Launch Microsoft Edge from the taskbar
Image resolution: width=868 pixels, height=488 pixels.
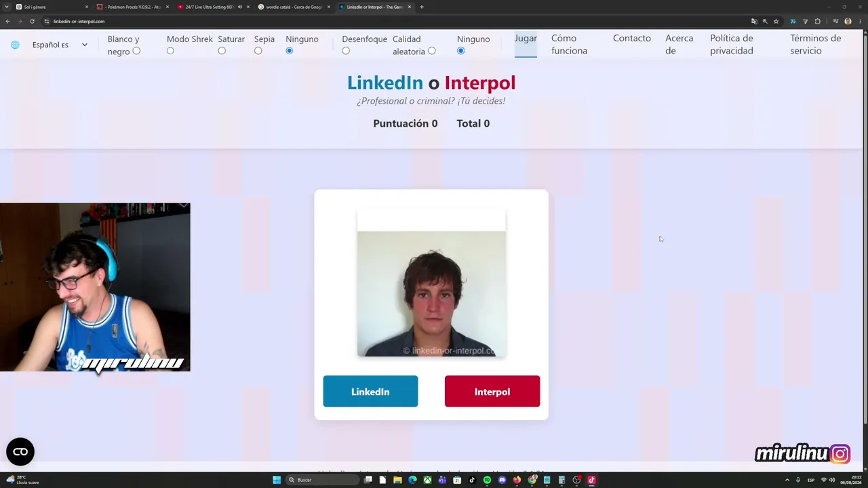(413, 480)
